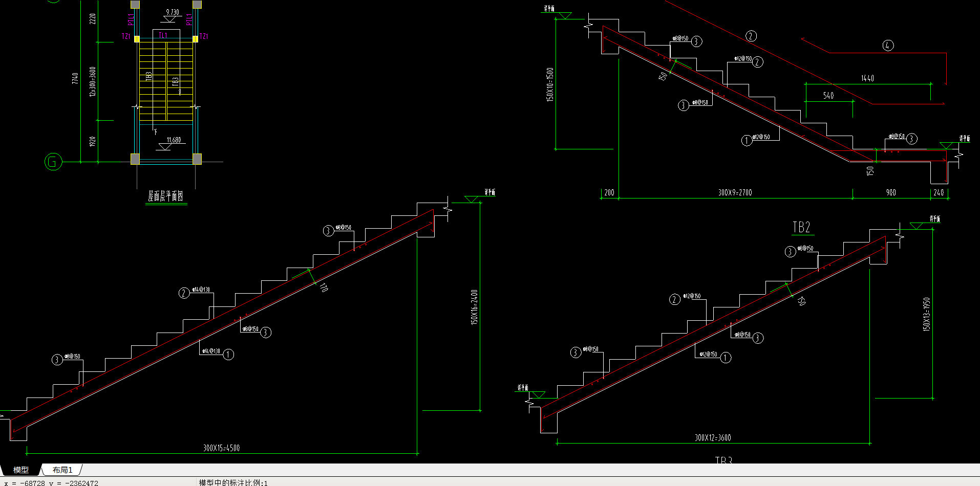Click the 7740 overall dimension text
The width and height of the screenshot is (980, 486).
[75, 78]
